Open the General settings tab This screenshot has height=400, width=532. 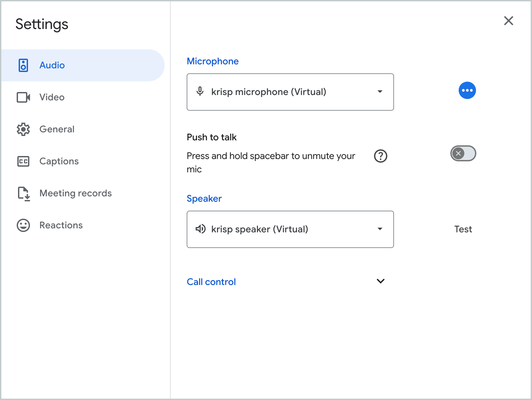[x=83, y=129]
